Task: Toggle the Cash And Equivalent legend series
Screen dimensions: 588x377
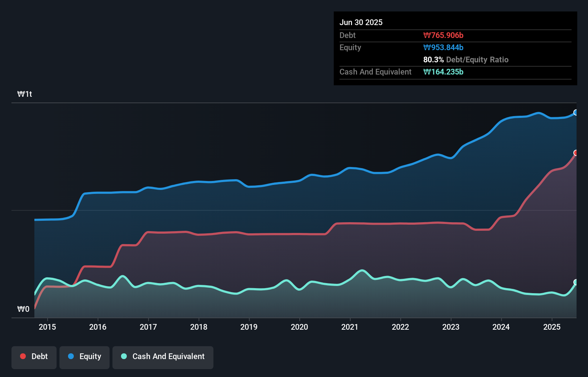Action: pos(163,357)
